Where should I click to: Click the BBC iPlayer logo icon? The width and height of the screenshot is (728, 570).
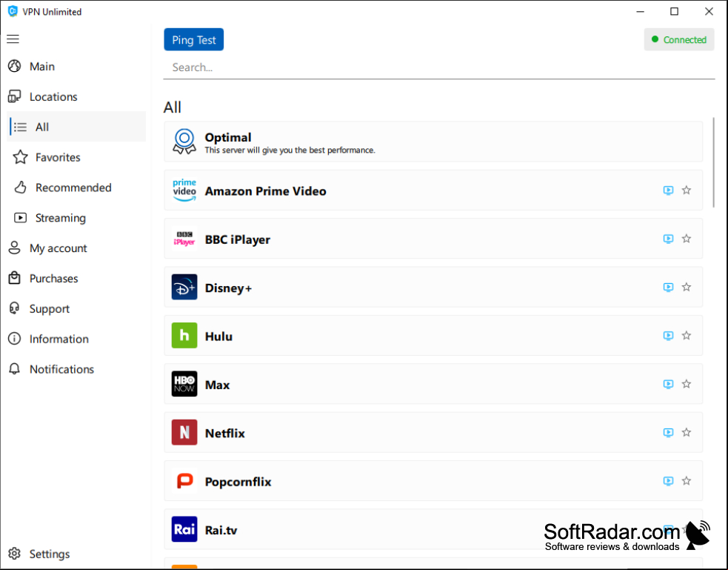pyautogui.click(x=184, y=239)
